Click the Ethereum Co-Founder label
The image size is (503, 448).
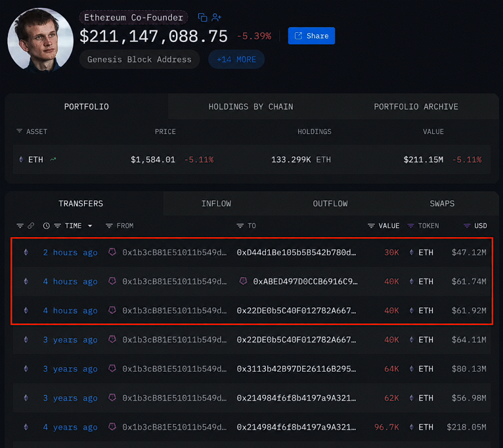click(x=133, y=17)
